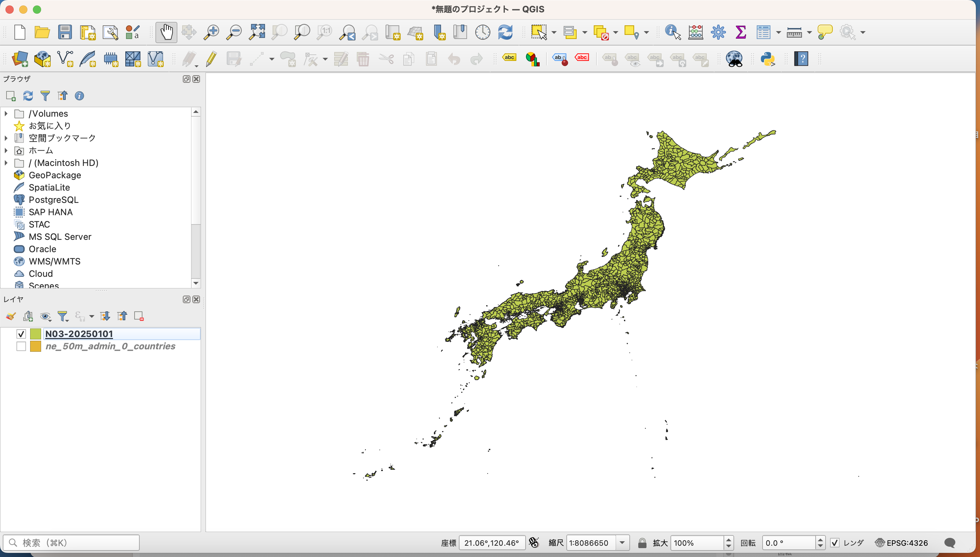Image resolution: width=980 pixels, height=557 pixels.
Task: Click the Zoom In magnifier tool
Action: pos(211,32)
